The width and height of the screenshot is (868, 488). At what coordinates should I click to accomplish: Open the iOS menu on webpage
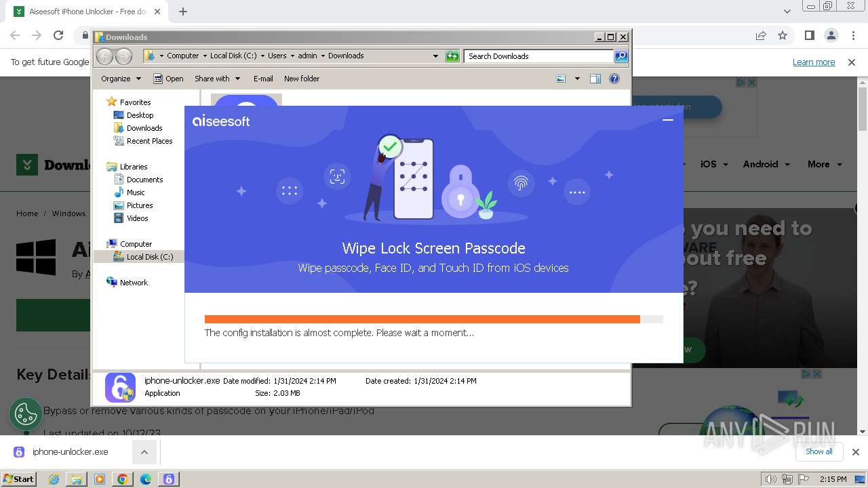pos(714,164)
